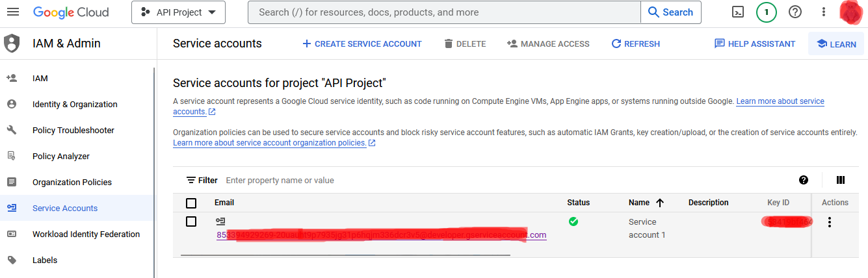
Task: Activate Cloud Shell terminal icon
Action: pos(738,12)
